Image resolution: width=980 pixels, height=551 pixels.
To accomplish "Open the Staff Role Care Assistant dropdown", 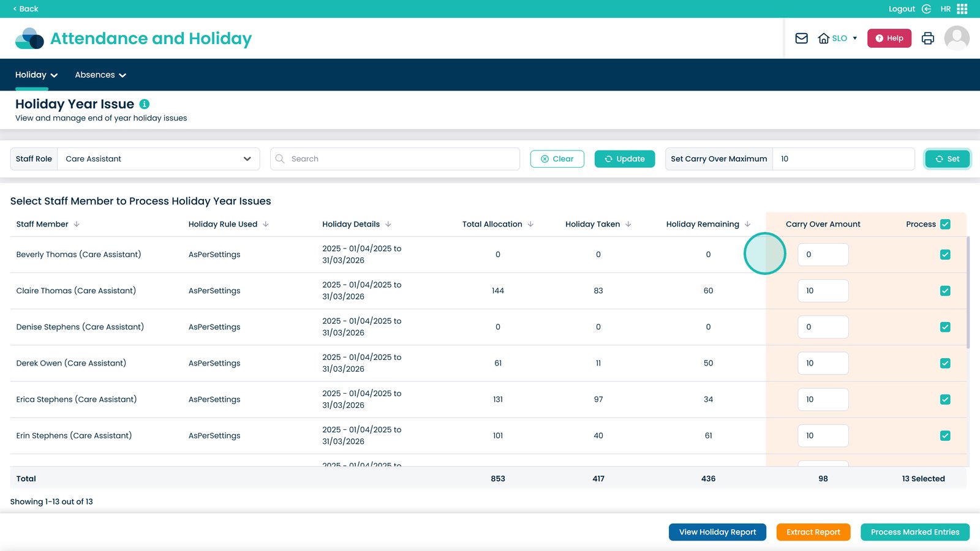I will (159, 159).
